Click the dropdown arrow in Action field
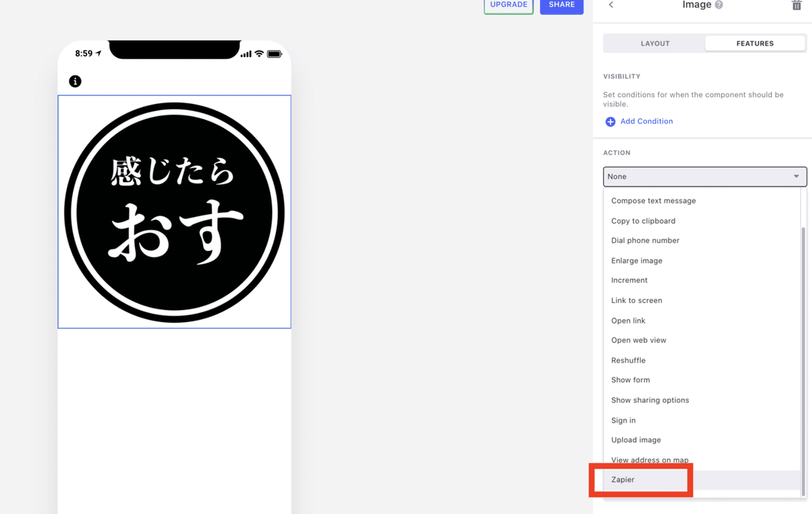This screenshot has width=812, height=514. point(796,177)
